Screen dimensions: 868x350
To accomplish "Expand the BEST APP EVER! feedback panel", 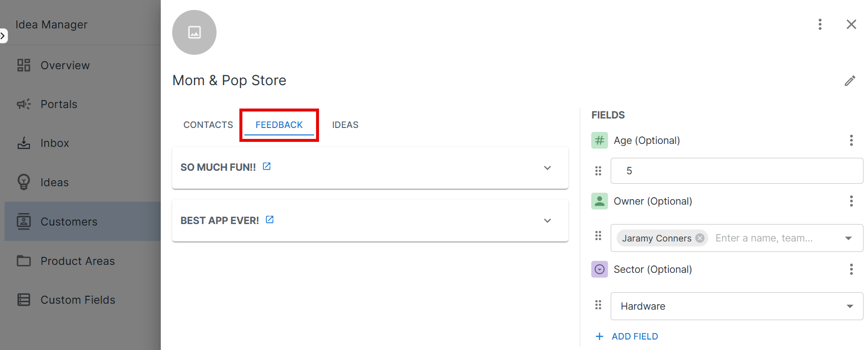I will click(547, 221).
